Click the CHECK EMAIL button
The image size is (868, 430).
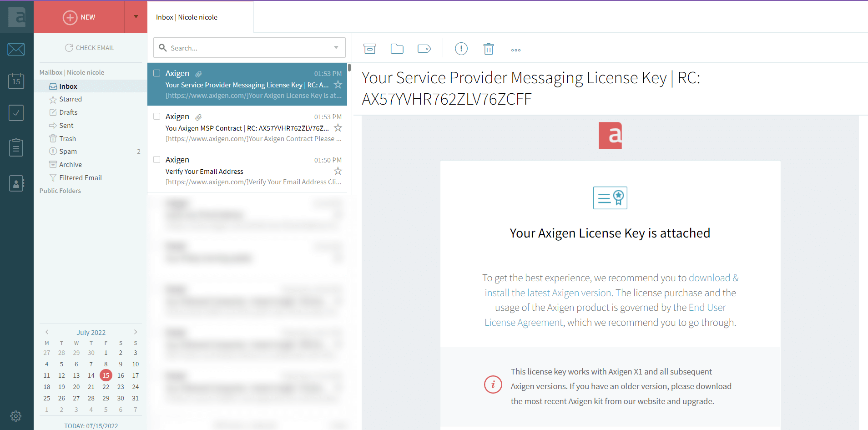pos(90,48)
